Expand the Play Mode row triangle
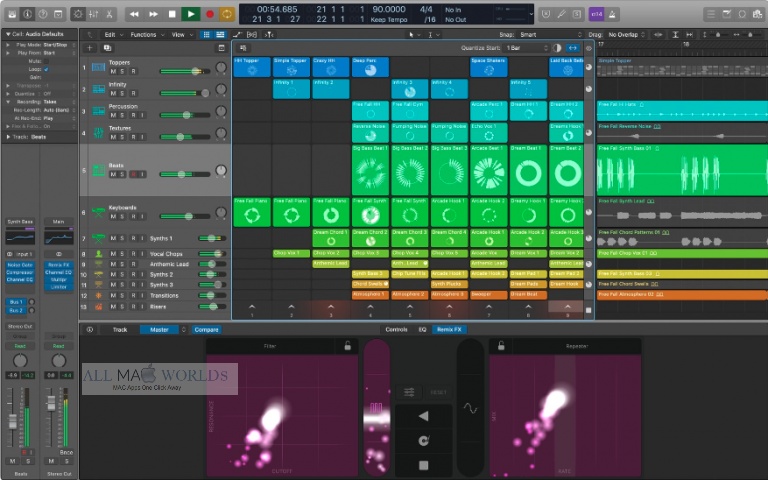768x480 pixels. [8, 45]
